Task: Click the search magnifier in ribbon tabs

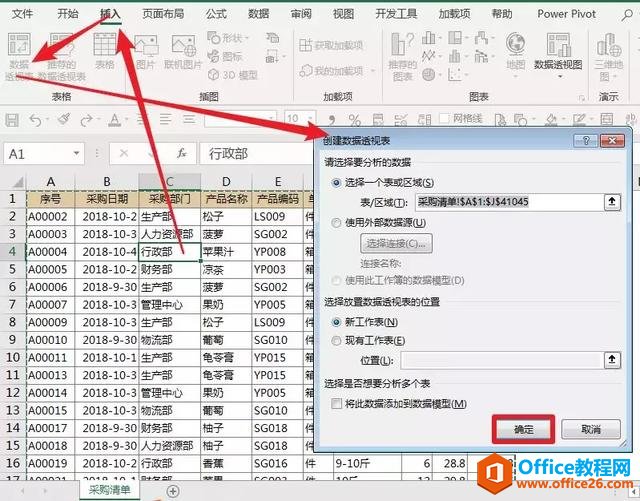Action: (627, 15)
